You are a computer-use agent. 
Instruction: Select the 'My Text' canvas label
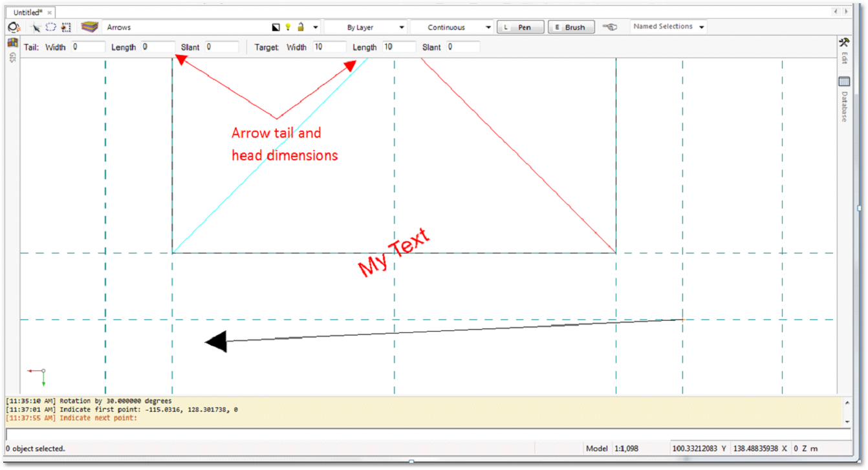(x=394, y=252)
